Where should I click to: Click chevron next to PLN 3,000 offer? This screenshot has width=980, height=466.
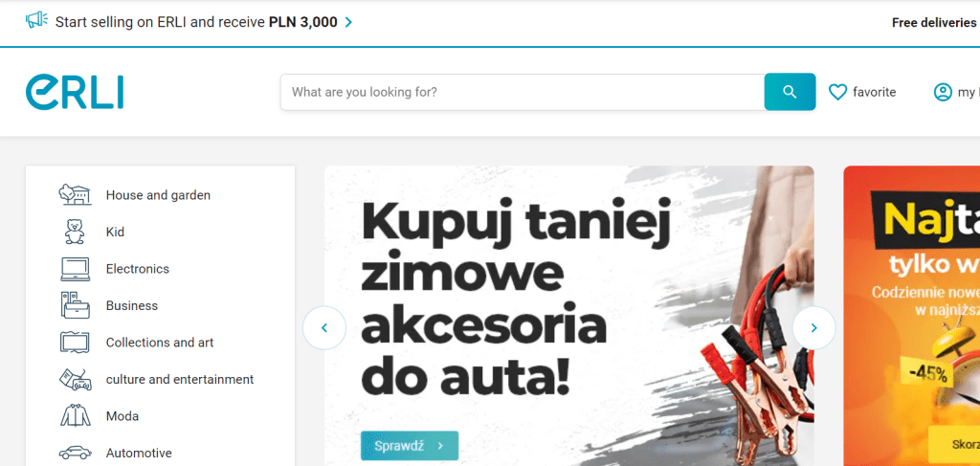[348, 23]
